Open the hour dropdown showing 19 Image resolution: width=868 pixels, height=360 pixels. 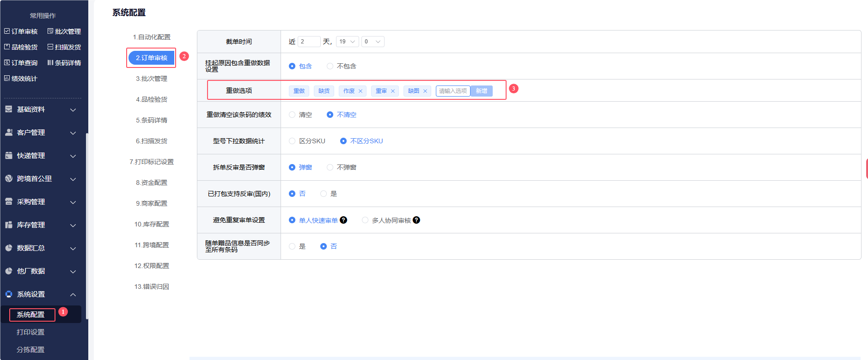pos(347,42)
